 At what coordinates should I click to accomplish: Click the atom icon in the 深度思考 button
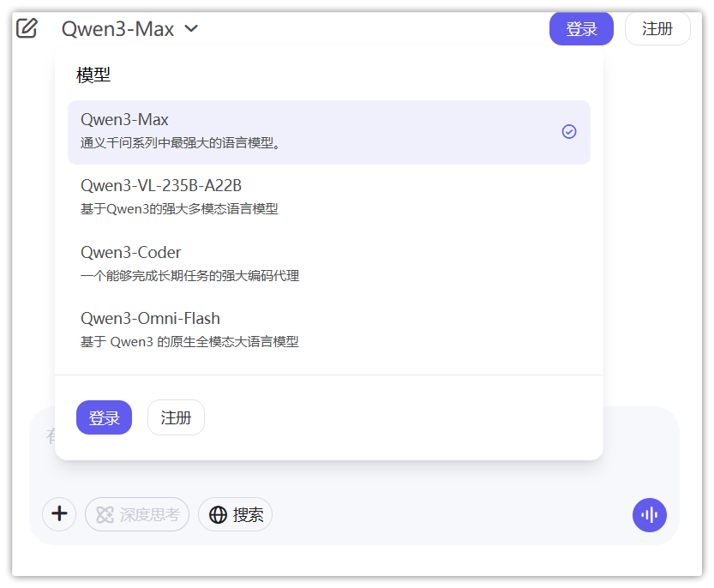coord(105,514)
